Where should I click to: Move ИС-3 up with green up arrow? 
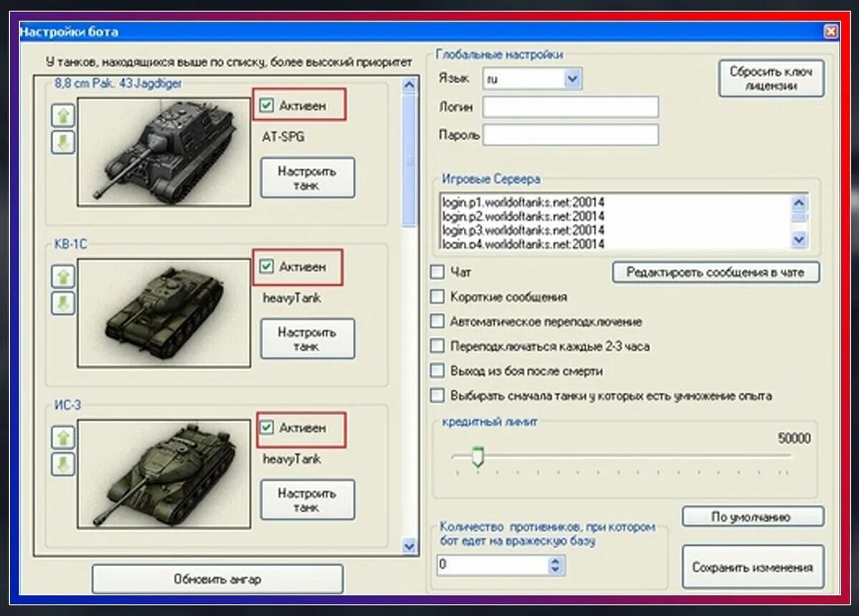[63, 436]
